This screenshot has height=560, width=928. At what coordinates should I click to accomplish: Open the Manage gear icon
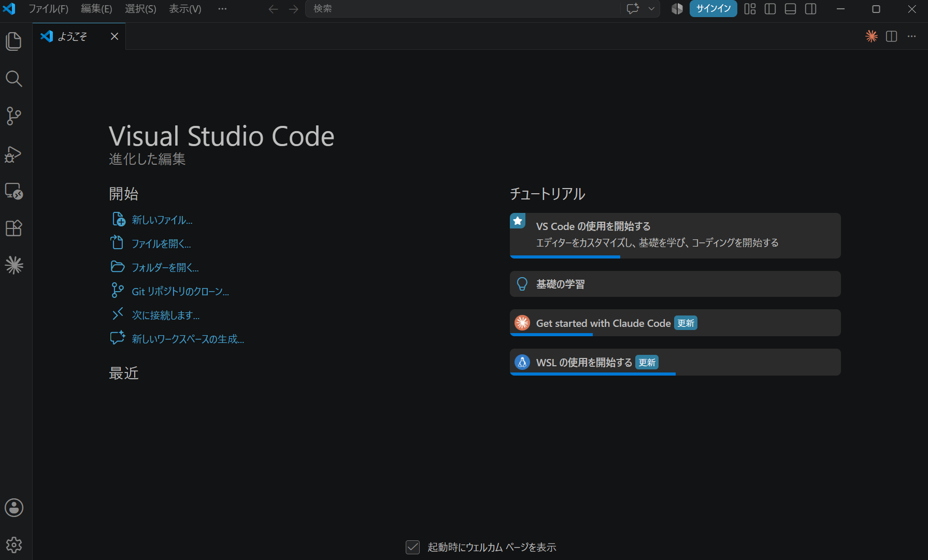pos(14,545)
